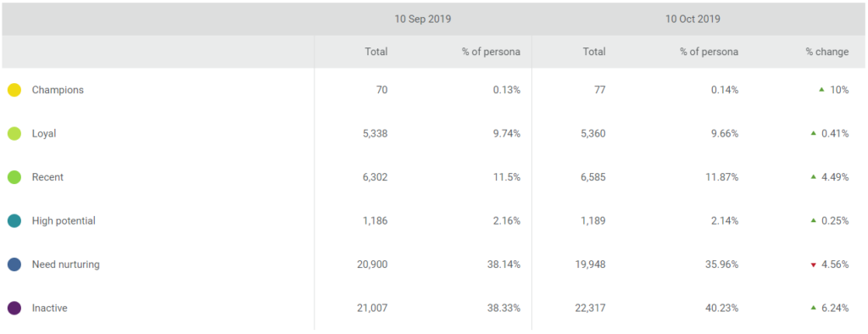
Task: Click the green up arrow beside 6.24%
Action: click(x=813, y=308)
